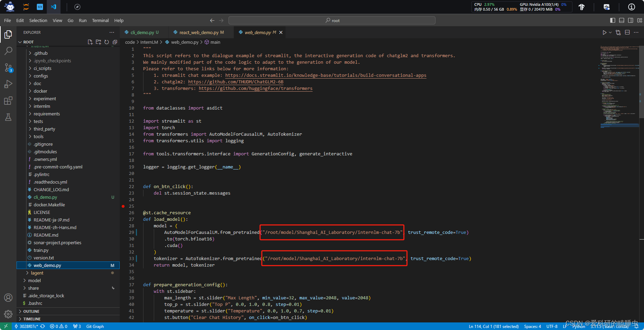
Task: Run the Python file with play icon
Action: (604, 32)
